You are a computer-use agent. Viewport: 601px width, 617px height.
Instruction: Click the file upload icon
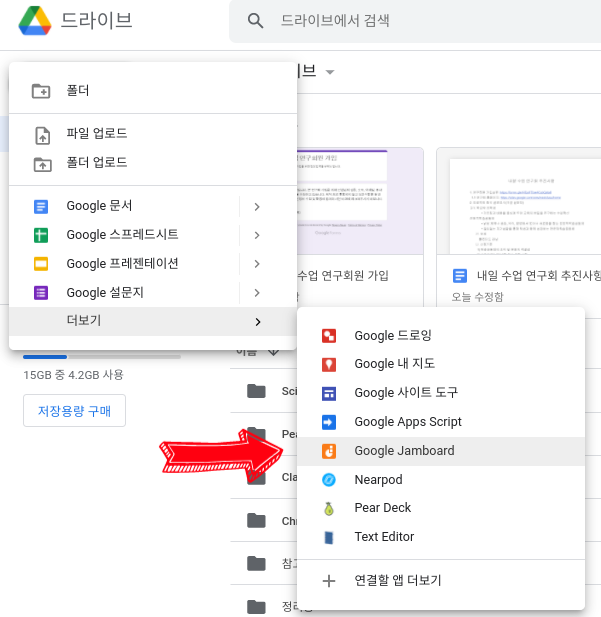point(43,135)
